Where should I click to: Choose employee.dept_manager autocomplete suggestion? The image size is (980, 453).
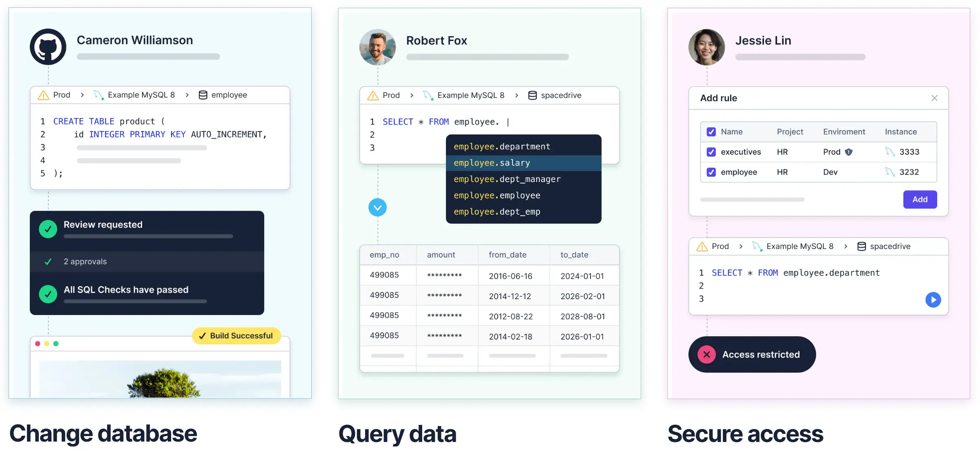[x=507, y=179]
